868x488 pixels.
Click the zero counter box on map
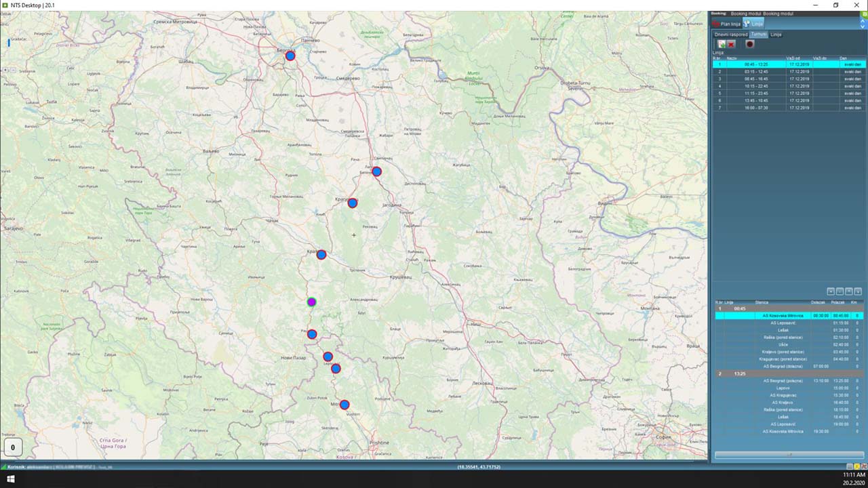pyautogui.click(x=12, y=447)
